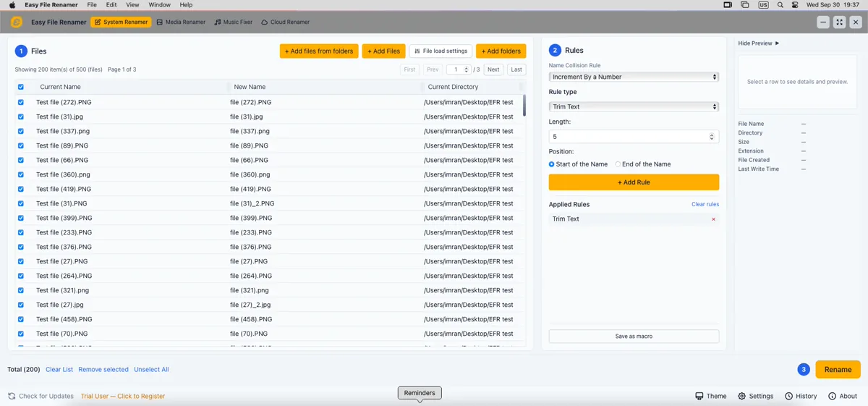Click + Add files from folders

(319, 51)
